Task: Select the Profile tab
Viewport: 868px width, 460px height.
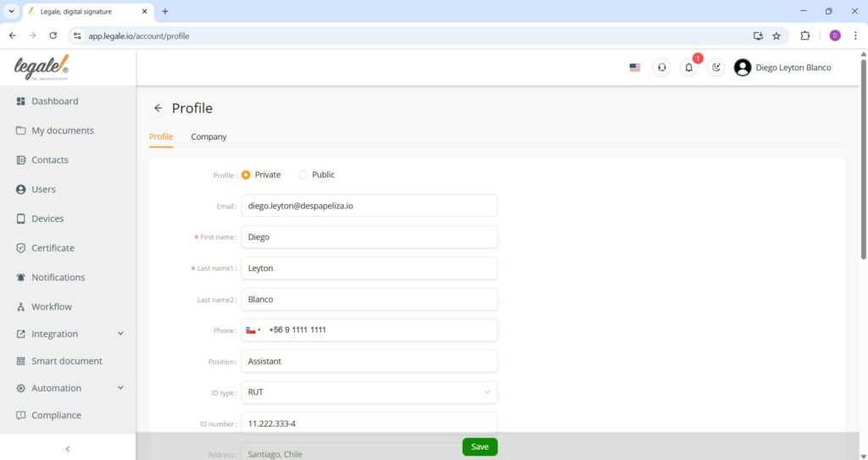Action: tap(161, 136)
